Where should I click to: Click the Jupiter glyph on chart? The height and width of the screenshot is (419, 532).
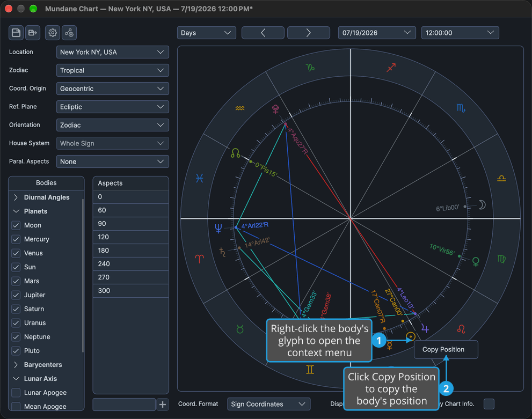(425, 328)
